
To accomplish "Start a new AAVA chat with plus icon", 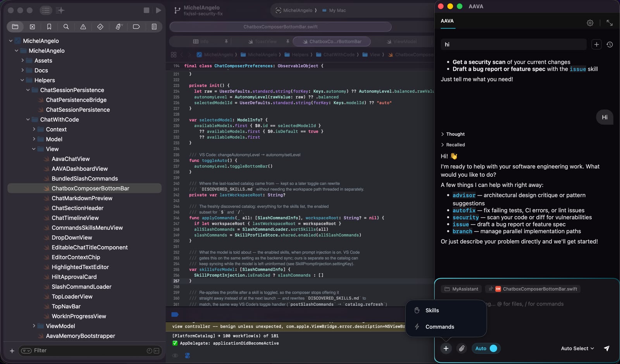I will point(596,45).
